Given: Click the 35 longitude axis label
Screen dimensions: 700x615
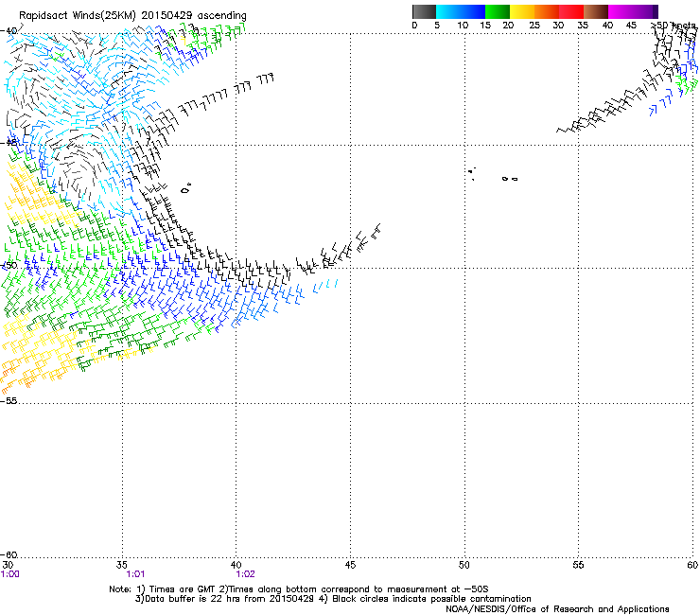Looking at the screenshot, I should [x=122, y=565].
